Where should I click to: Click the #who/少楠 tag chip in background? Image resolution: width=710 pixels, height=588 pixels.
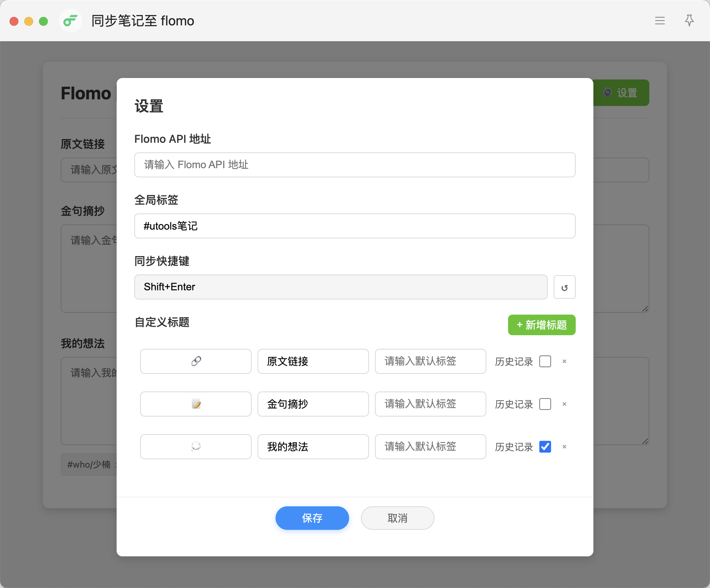click(89, 464)
